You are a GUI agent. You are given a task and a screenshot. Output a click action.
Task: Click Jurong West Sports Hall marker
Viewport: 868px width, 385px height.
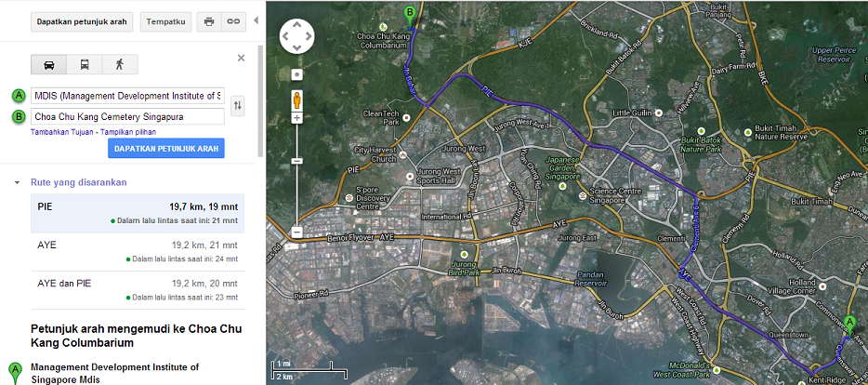(410, 176)
